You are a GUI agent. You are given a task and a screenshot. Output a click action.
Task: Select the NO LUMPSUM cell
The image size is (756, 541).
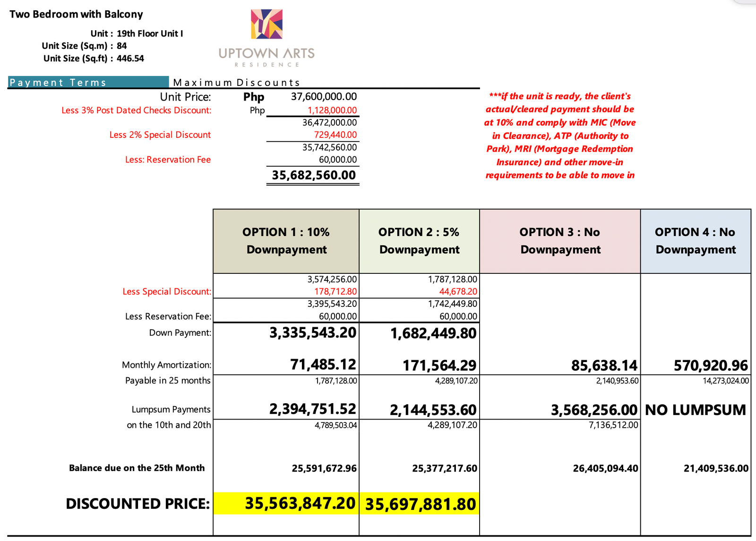695,410
